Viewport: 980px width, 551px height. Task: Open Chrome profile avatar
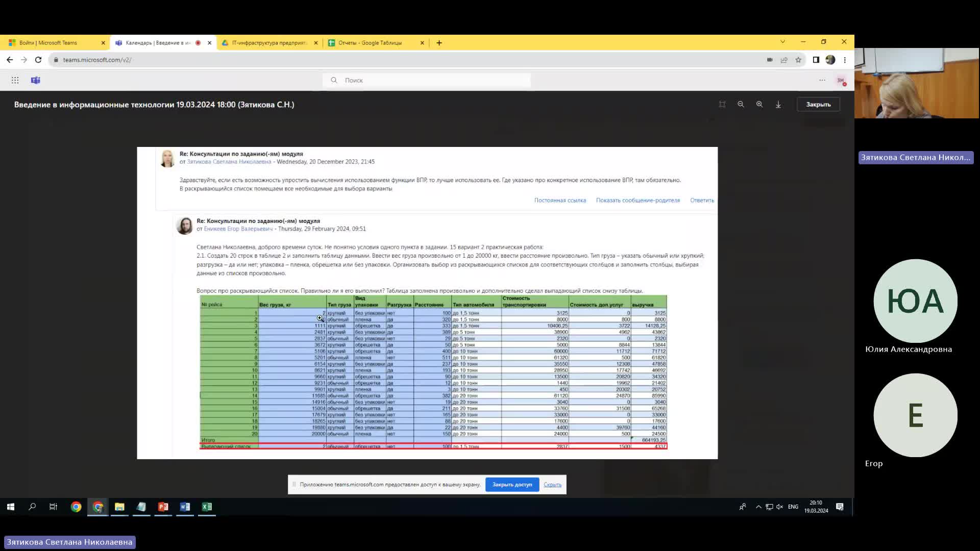(830, 60)
